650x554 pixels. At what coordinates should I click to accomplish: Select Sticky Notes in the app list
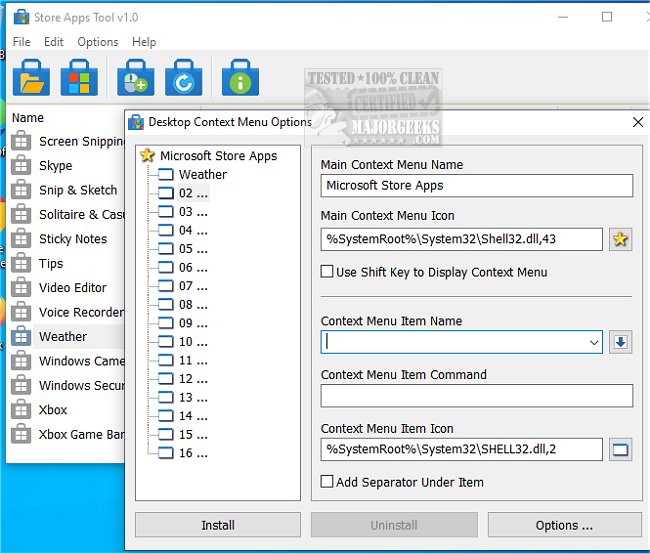pos(73,239)
